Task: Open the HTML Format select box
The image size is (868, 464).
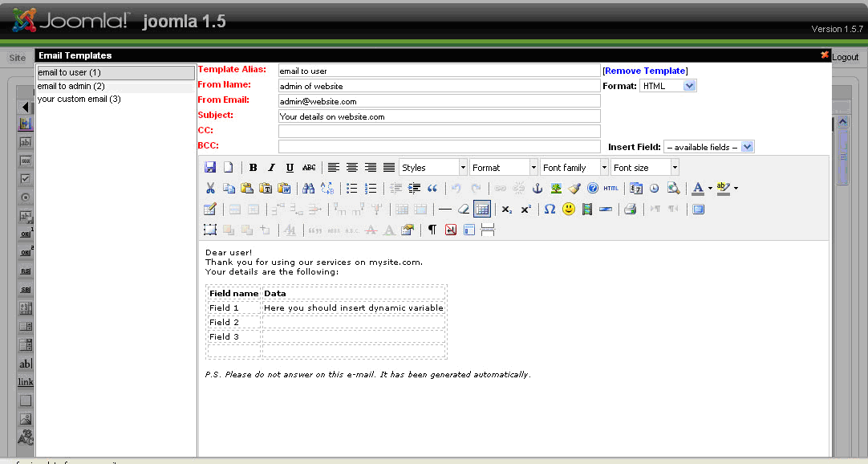Action: tap(668, 86)
